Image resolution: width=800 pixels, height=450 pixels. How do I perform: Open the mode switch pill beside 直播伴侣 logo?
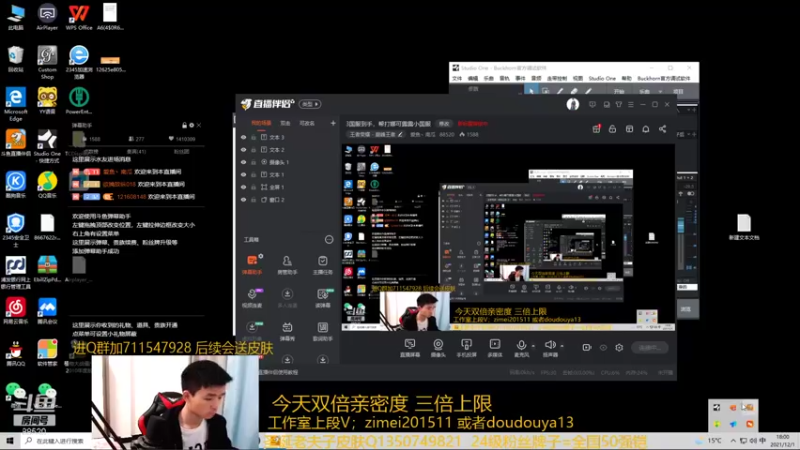(x=310, y=104)
